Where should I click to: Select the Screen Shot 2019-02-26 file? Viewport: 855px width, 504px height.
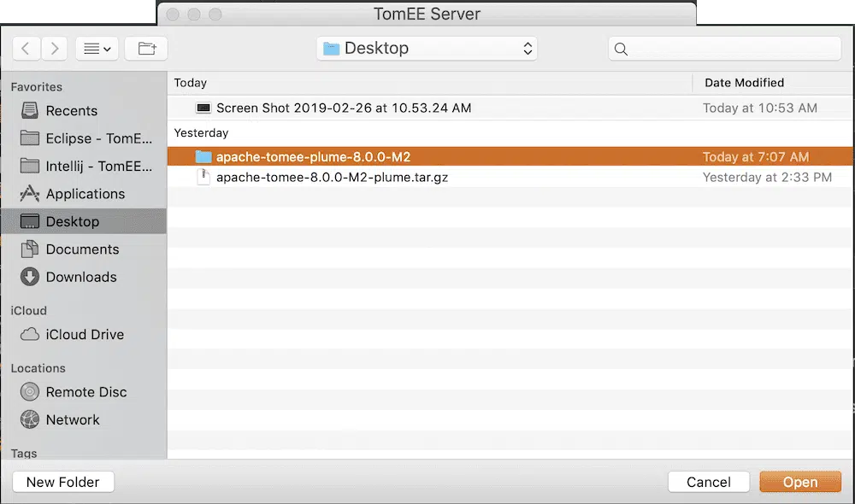pyautogui.click(x=343, y=108)
